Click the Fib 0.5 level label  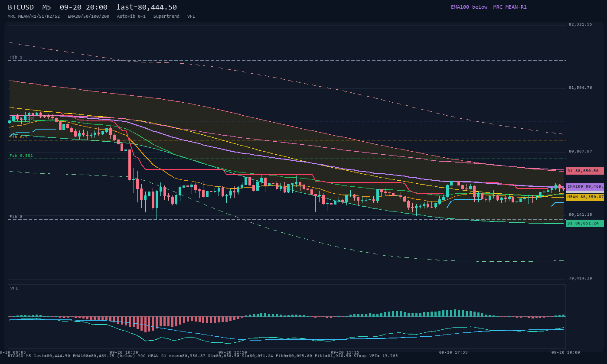[19, 137]
